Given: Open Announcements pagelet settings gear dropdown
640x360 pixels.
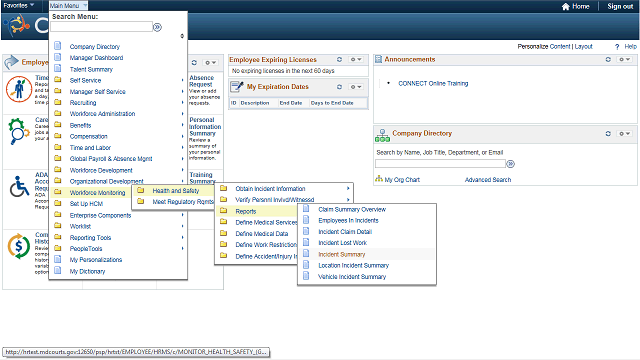Looking at the screenshot, I should (624, 59).
